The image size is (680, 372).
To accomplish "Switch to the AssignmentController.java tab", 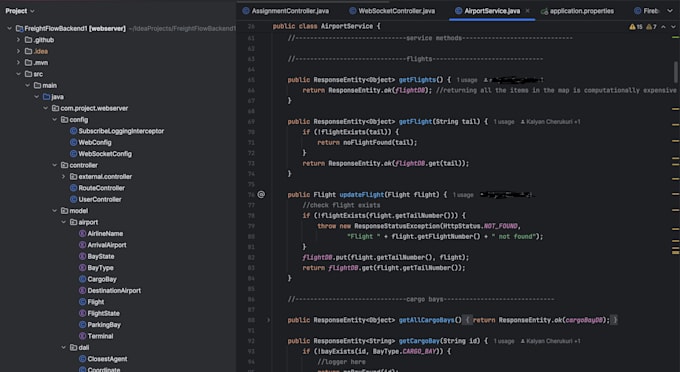I will [x=285, y=11].
